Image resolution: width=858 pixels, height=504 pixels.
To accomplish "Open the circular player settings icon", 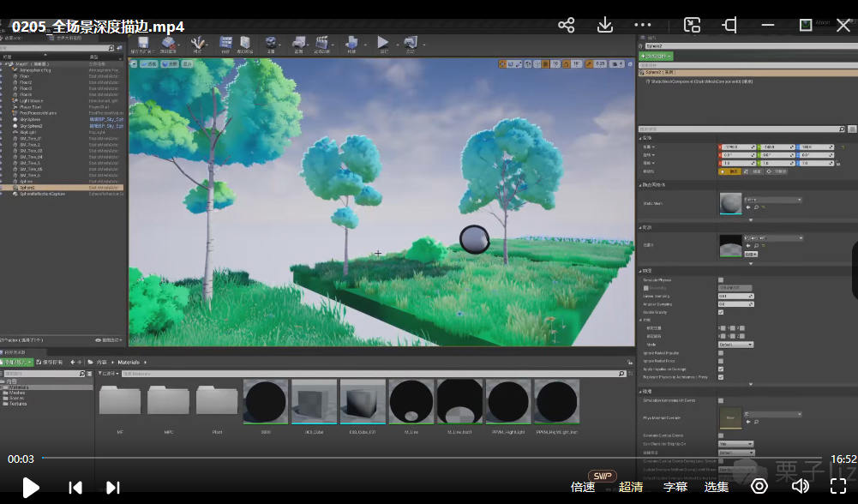I will [x=759, y=487].
